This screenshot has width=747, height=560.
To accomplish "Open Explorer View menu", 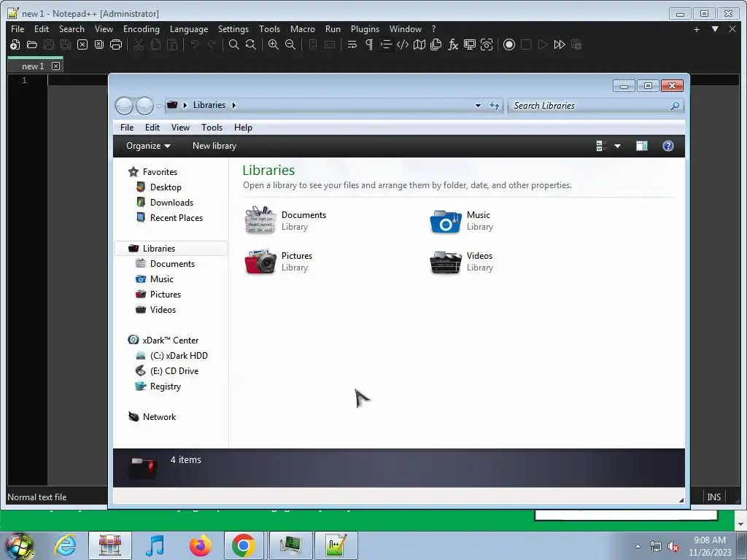I will (181, 128).
